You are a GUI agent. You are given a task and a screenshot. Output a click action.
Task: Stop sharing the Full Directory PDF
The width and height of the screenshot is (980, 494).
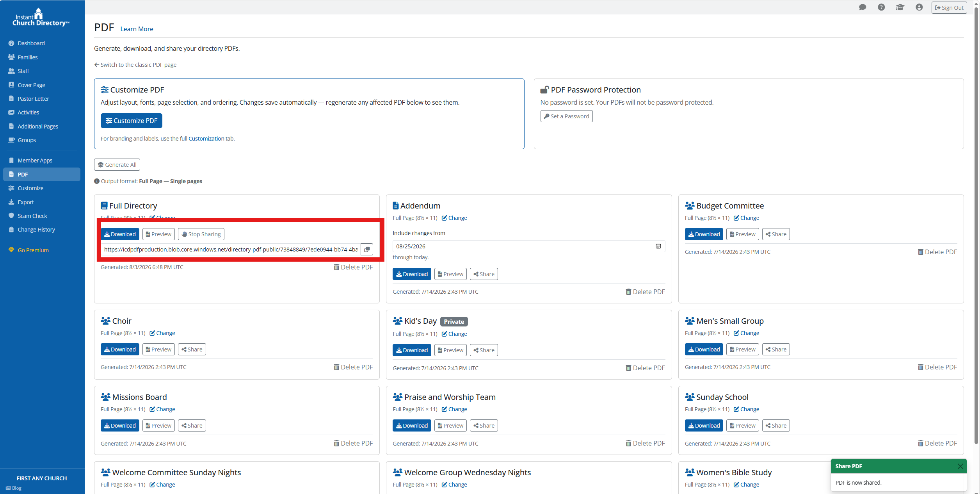coord(201,234)
